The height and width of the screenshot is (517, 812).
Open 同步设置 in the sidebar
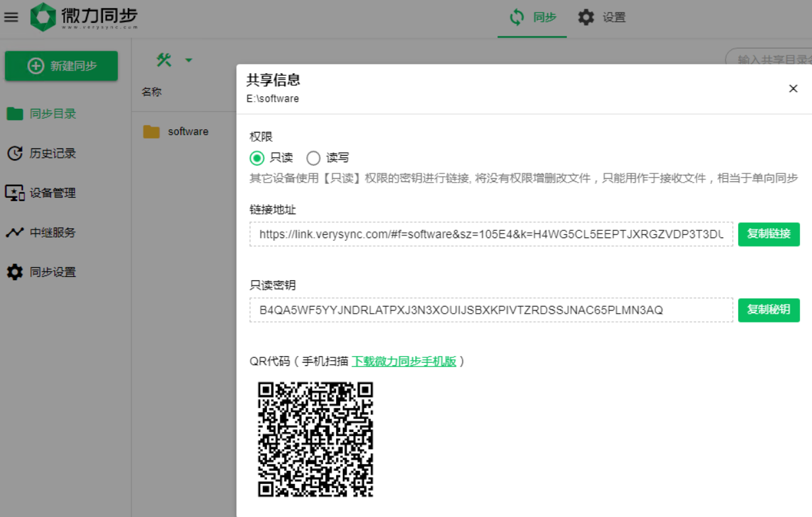click(53, 272)
